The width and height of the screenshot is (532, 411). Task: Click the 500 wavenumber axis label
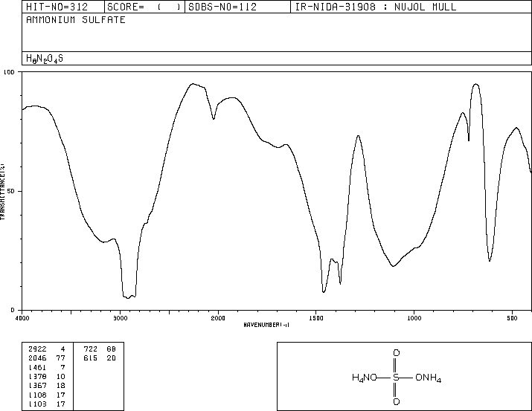pyautogui.click(x=512, y=318)
